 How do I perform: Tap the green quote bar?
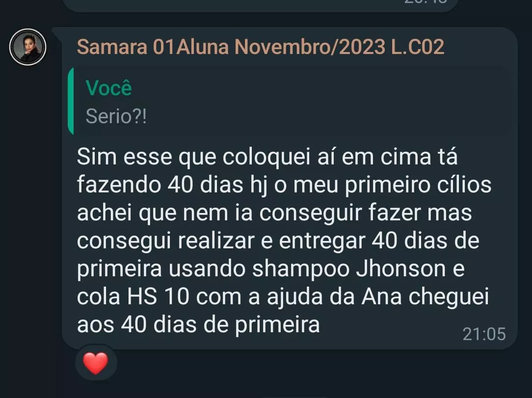tap(71, 101)
